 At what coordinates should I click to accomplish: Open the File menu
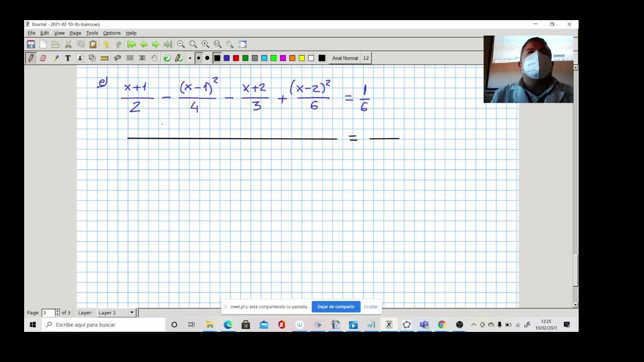coord(31,33)
